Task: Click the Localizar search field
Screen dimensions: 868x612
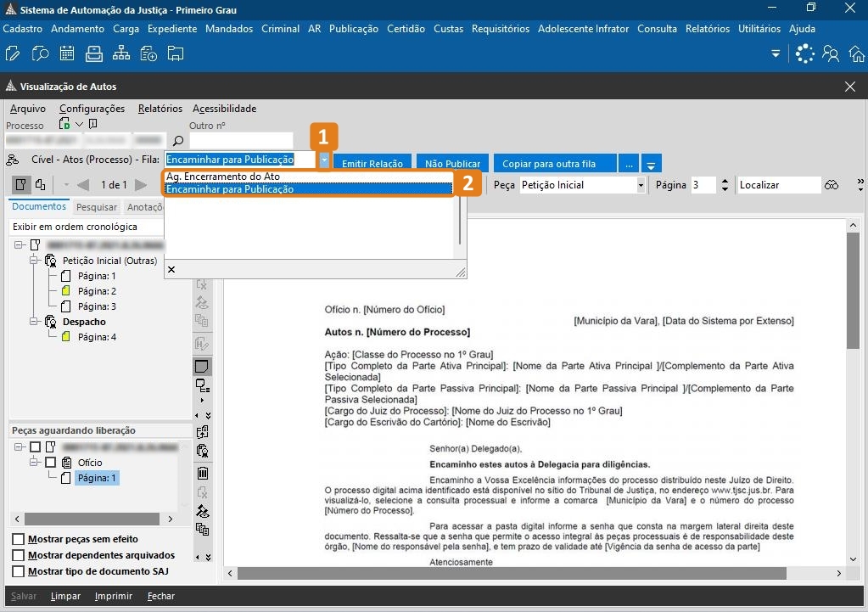Action: pos(778,185)
